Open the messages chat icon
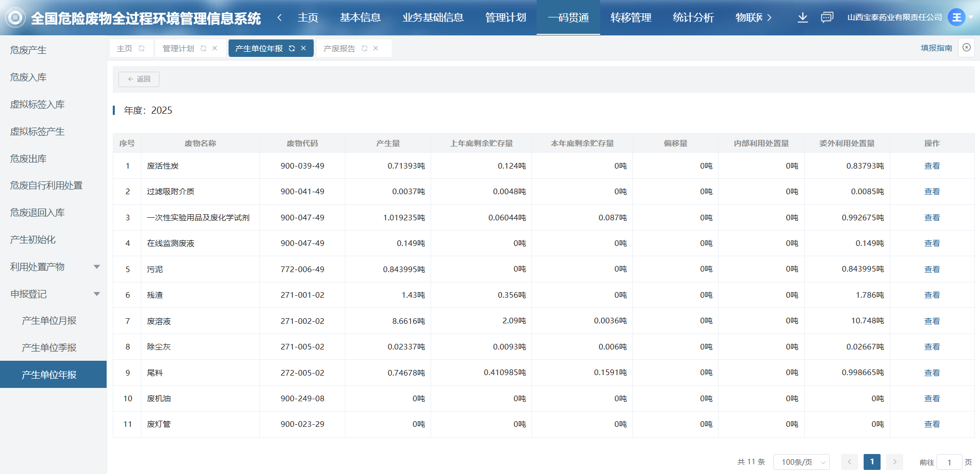 [827, 17]
